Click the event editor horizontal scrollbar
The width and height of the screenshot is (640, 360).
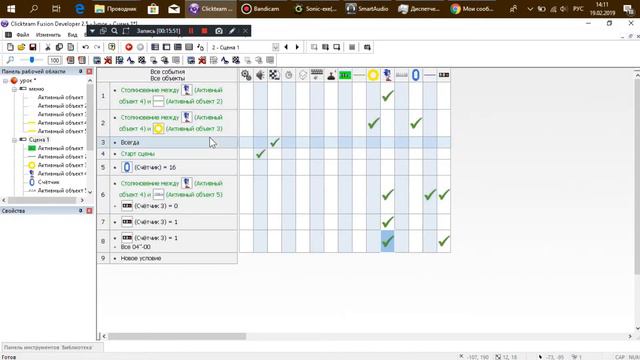coord(177,336)
